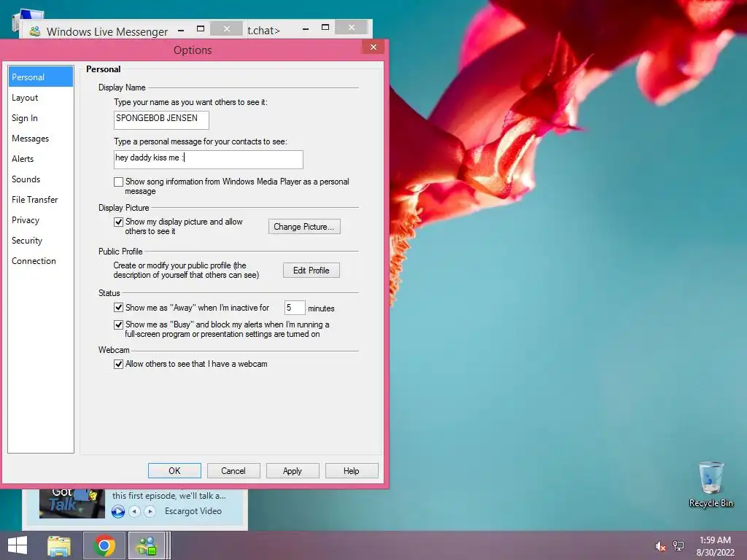Minimize the Windows Live Messenger window

[181, 30]
